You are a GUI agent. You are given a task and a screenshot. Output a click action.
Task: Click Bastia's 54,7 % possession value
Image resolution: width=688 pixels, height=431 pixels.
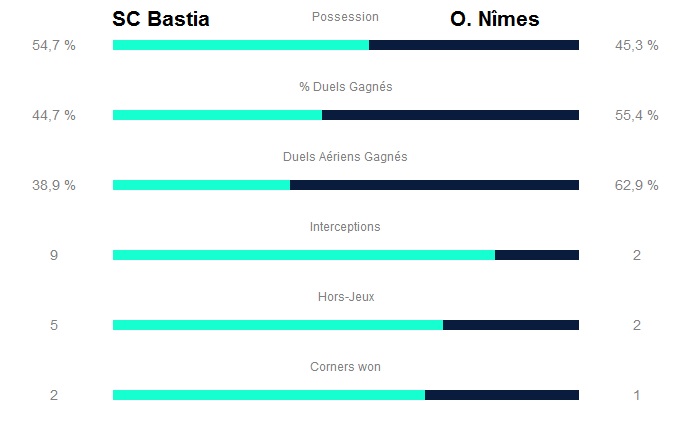click(x=54, y=45)
